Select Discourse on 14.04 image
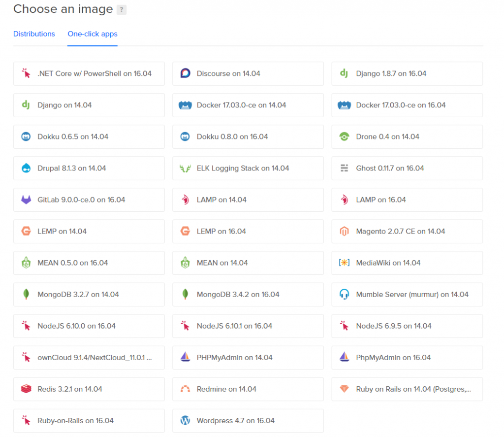This screenshot has height=437, width=504. 248,74
